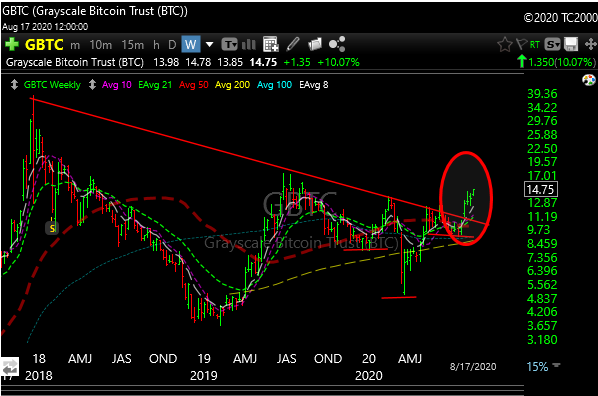Open the notes and news icon
This screenshot has height=396, width=598.
click(315, 44)
